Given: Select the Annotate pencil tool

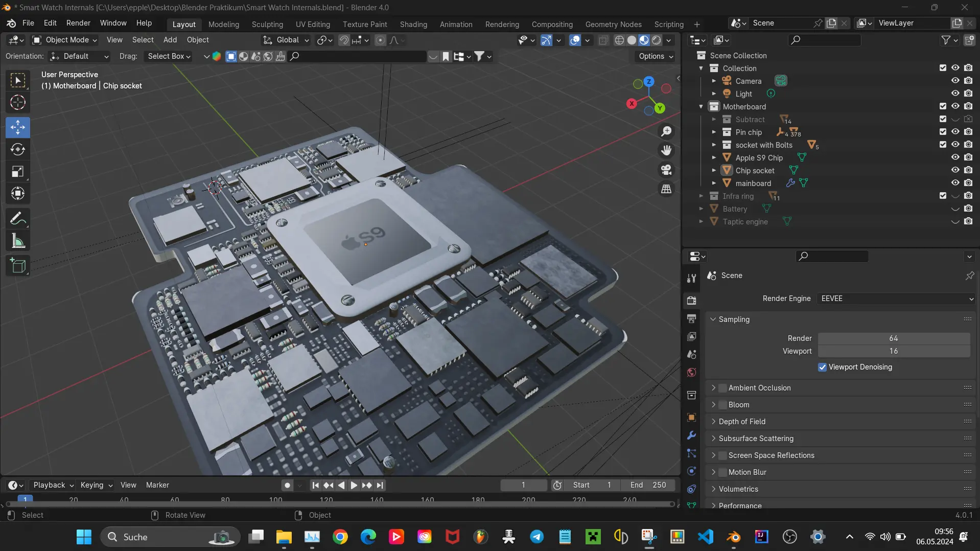Looking at the screenshot, I should point(18,219).
